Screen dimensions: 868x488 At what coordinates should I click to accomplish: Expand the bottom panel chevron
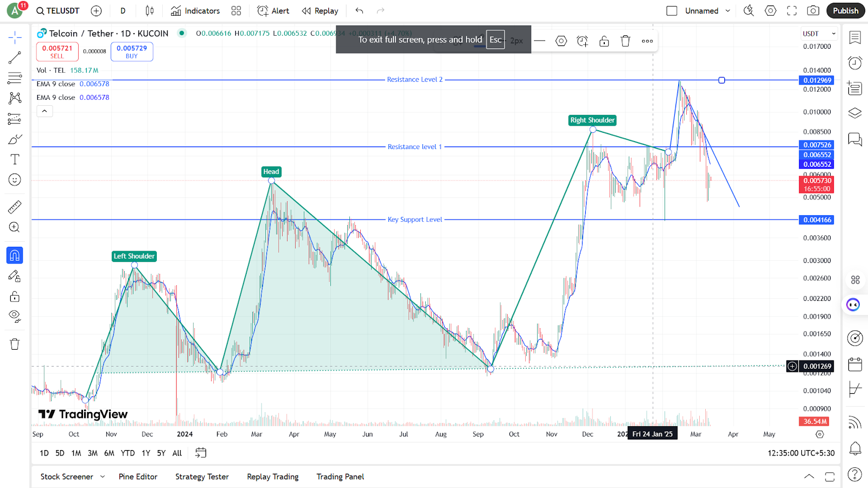pos(809,477)
